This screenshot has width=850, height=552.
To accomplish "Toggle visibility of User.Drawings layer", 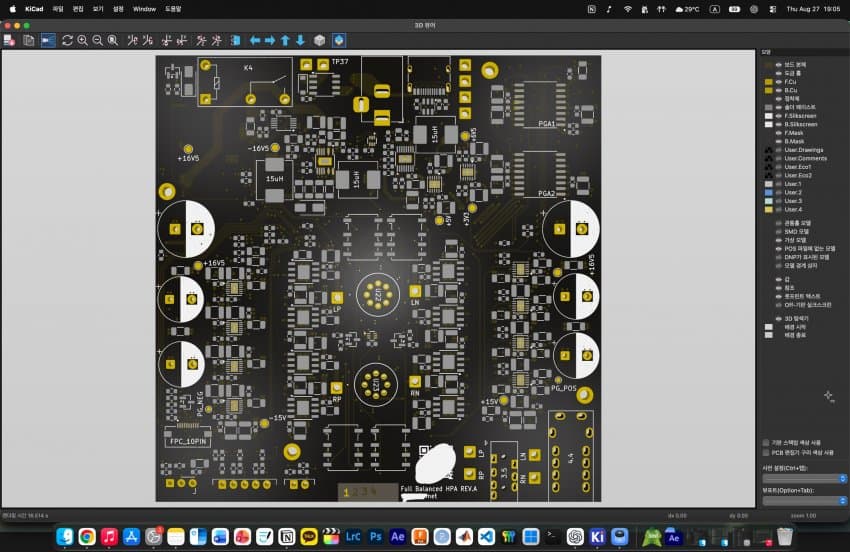I will (x=778, y=150).
